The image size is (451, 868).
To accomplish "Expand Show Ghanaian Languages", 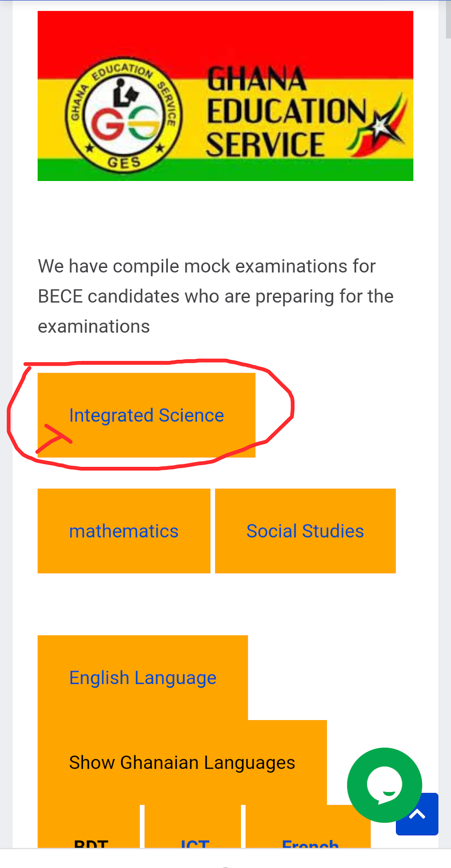I will pos(182,762).
